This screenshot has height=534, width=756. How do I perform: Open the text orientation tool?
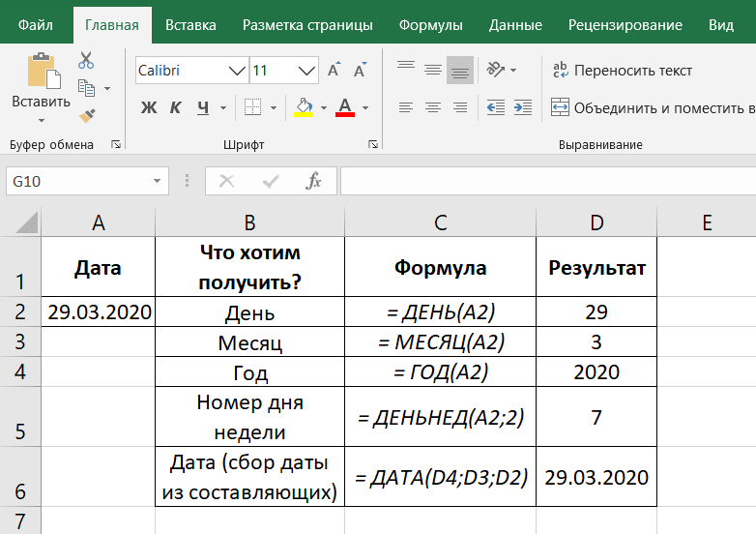496,70
